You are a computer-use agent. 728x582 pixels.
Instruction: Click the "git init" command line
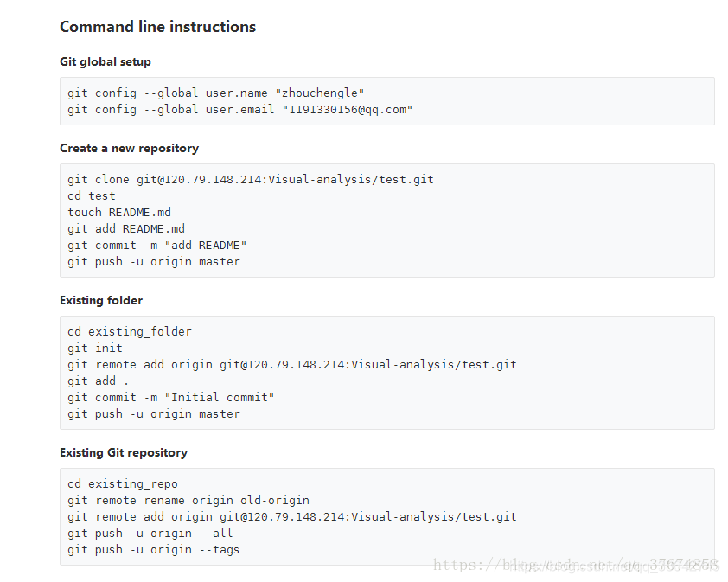click(95, 348)
